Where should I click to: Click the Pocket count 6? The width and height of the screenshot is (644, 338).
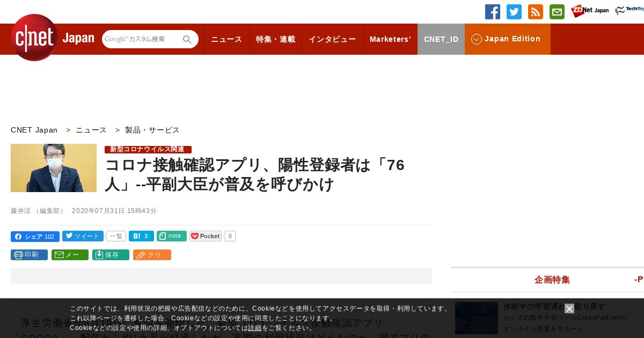click(230, 236)
